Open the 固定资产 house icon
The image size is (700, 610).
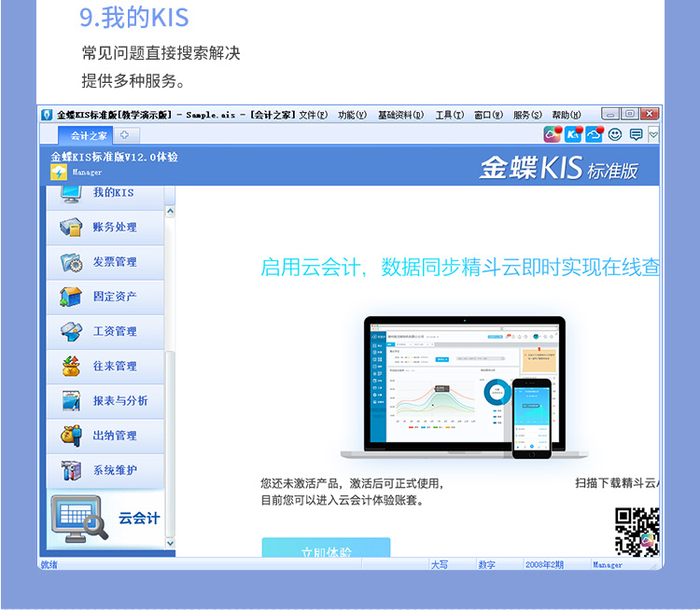71,297
